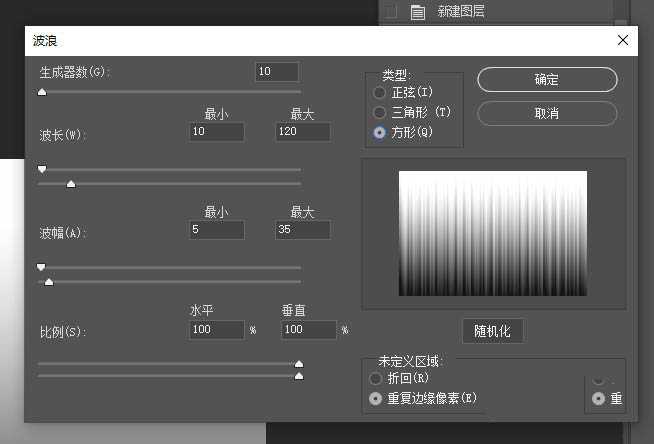Click the 取消 (Cancel) button
Image resolution: width=654 pixels, height=444 pixels.
tap(547, 113)
